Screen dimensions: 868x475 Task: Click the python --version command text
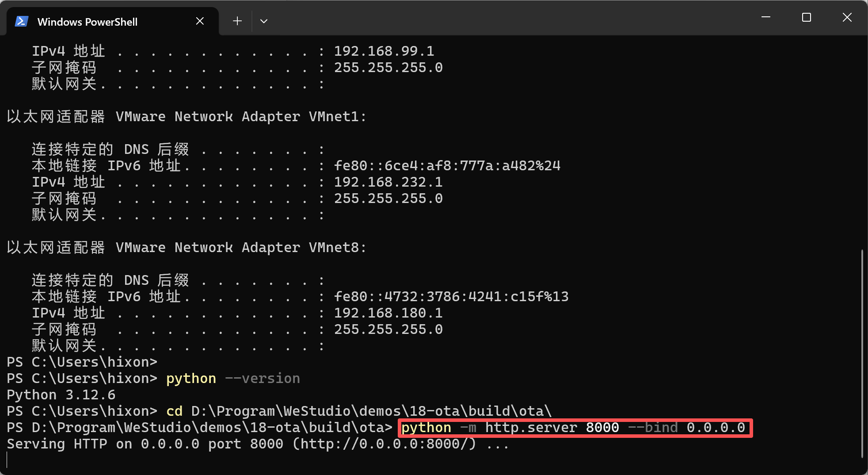[233, 379]
